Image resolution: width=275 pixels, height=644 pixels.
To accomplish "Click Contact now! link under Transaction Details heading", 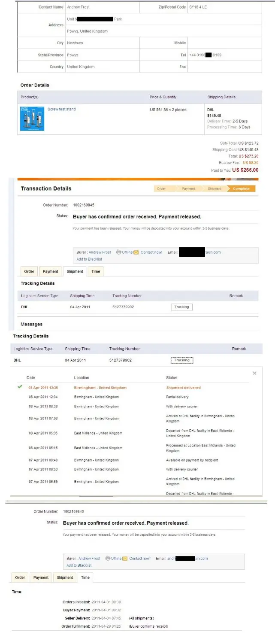I will [x=151, y=252].
